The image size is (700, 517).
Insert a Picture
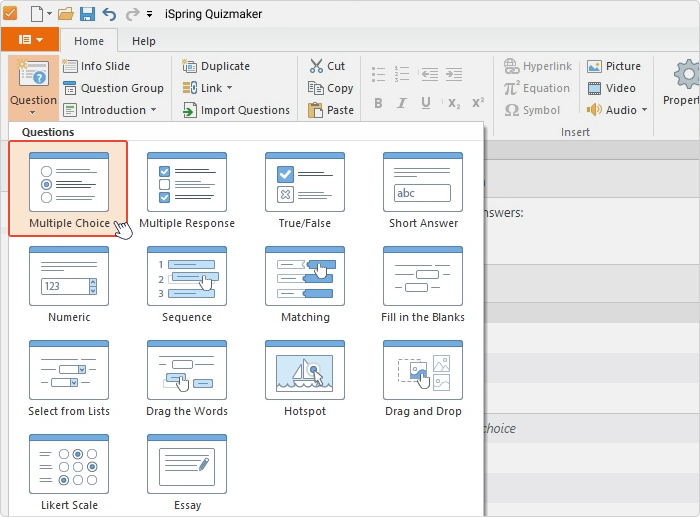614,66
